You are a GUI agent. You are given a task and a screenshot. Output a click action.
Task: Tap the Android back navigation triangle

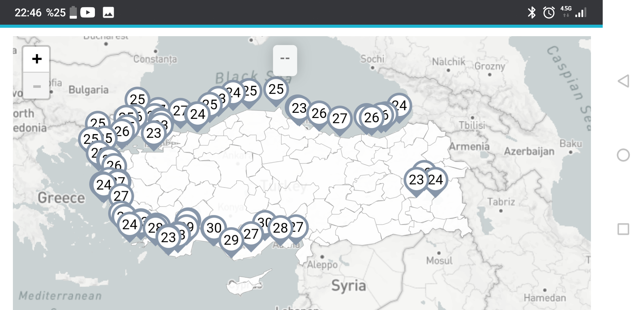point(623,81)
